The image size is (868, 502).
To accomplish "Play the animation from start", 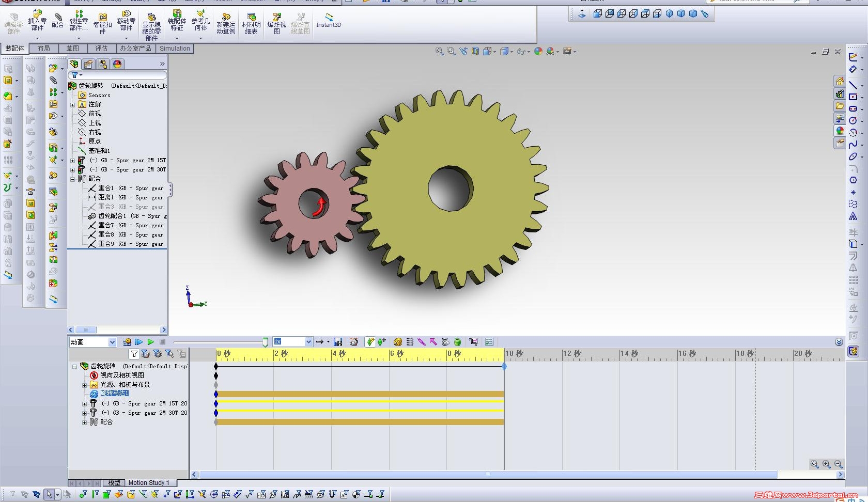I will (x=138, y=342).
